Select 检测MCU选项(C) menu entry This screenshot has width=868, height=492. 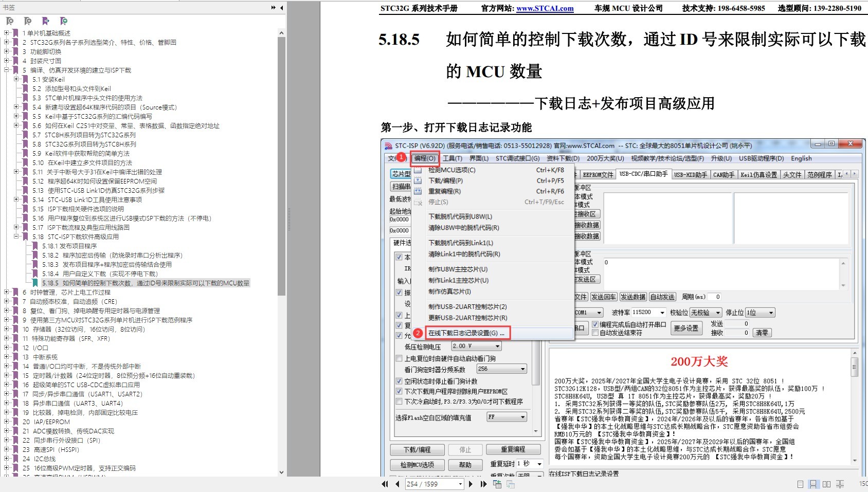452,170
